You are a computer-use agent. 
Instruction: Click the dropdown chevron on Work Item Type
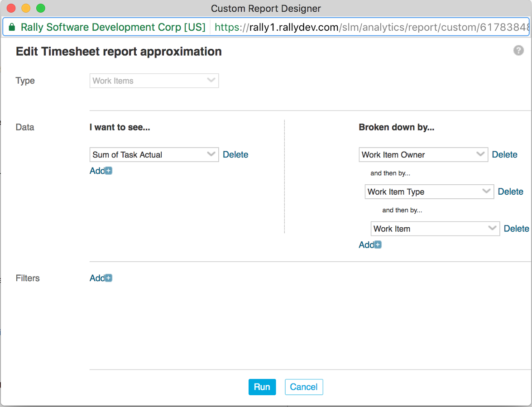(x=487, y=192)
